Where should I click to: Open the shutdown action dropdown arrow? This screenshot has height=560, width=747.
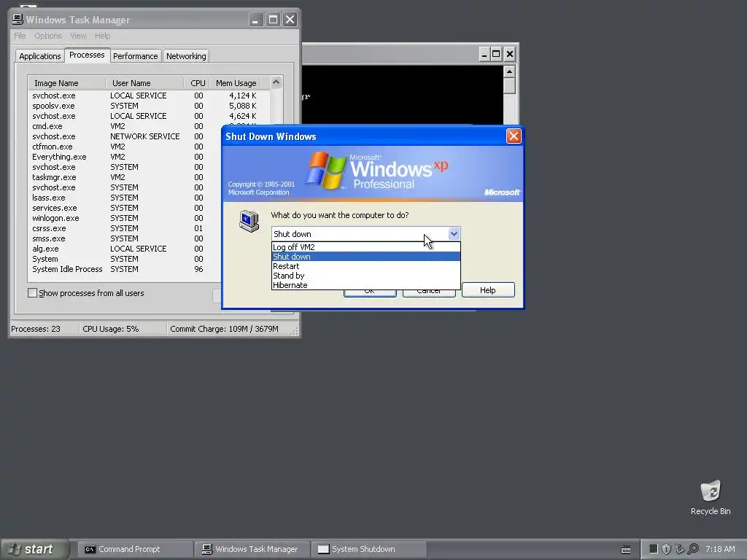click(454, 234)
